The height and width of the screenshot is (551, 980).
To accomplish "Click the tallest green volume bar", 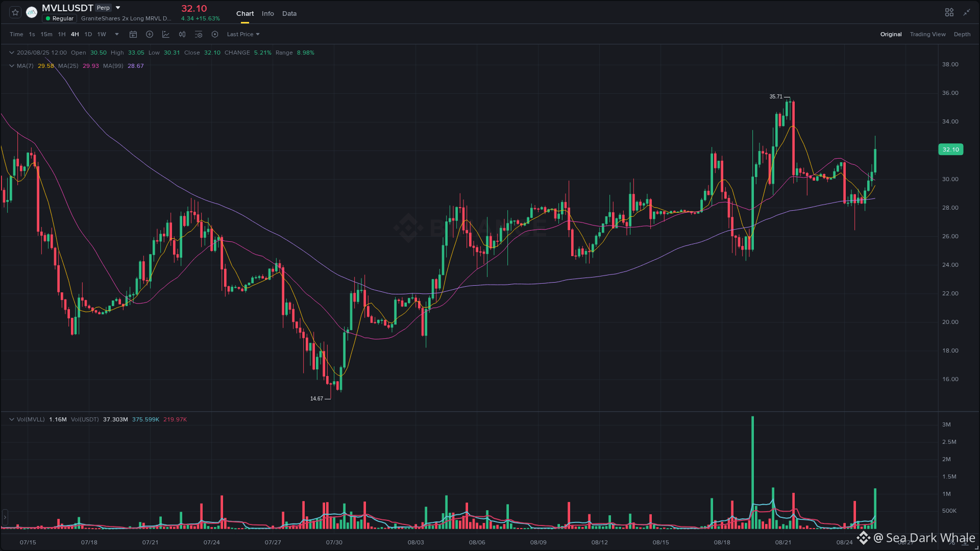I will pos(752,472).
